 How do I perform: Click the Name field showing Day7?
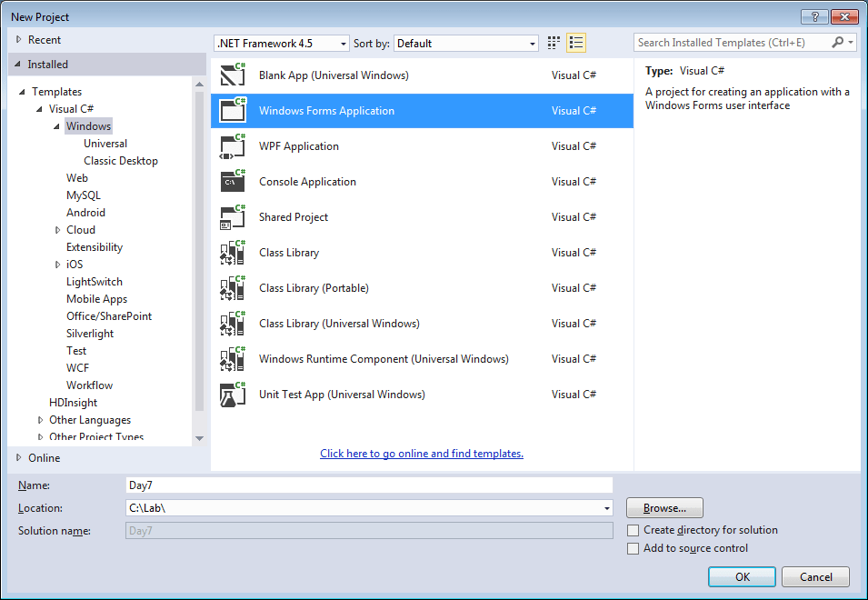coord(364,485)
